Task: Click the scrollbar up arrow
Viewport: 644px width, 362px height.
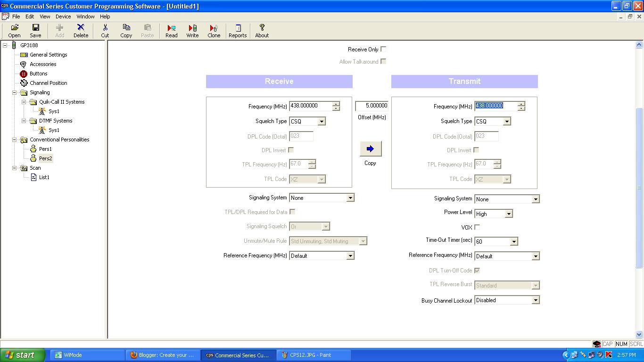Action: point(639,45)
